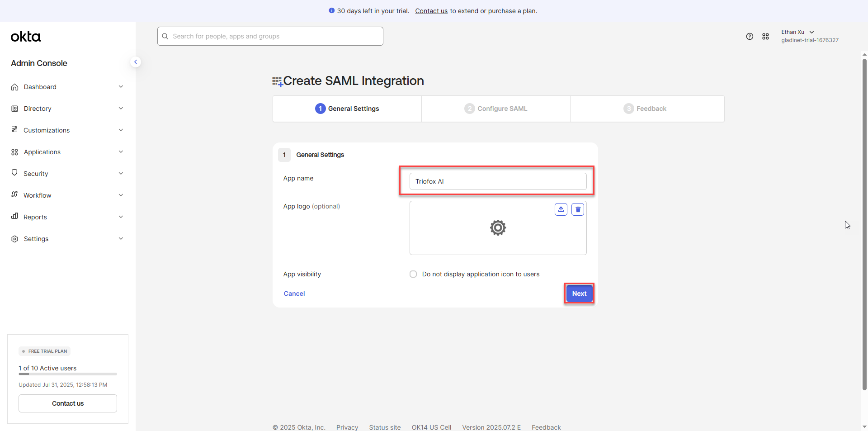Select the Configure SAML step tab
This screenshot has height=431, width=868.
(x=495, y=109)
